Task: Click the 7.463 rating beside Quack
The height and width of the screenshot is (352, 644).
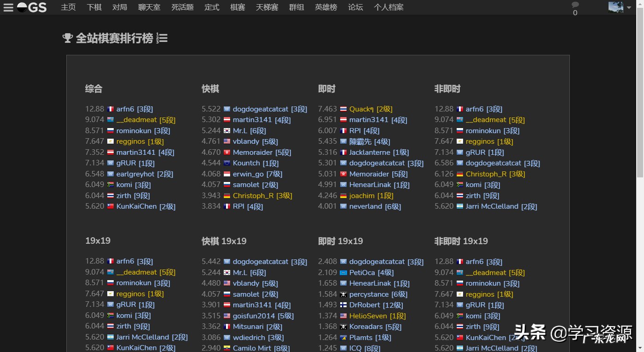Action: [328, 109]
